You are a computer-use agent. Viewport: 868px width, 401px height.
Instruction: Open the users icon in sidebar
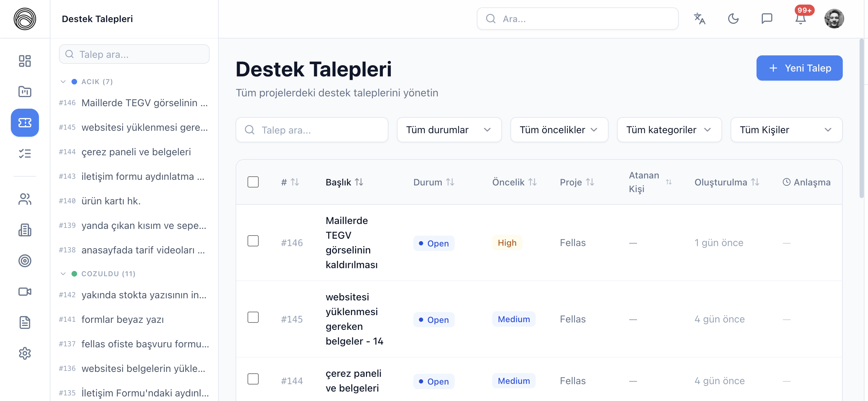[25, 199]
